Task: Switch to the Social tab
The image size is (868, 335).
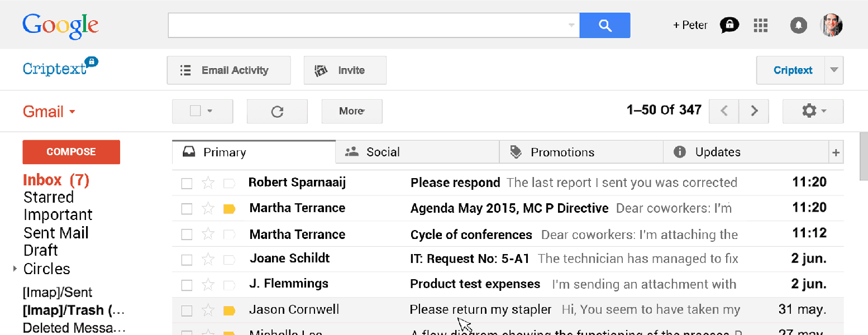Action: click(x=383, y=151)
